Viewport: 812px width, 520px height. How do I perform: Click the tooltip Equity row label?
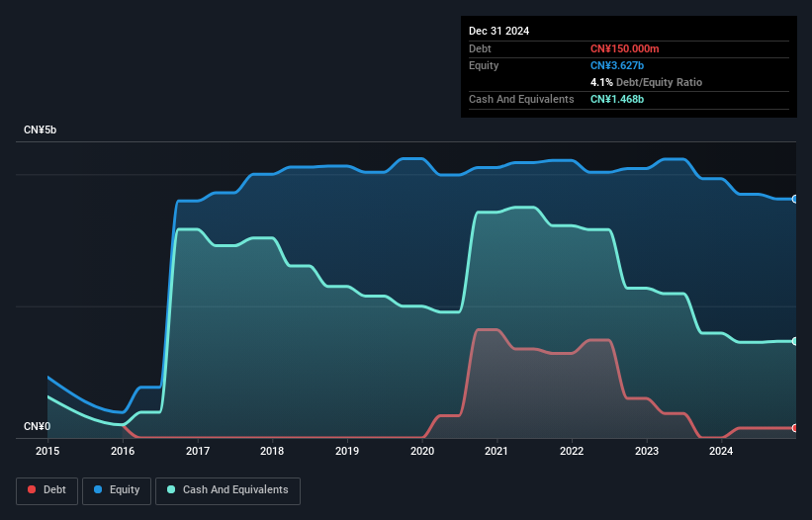484,65
